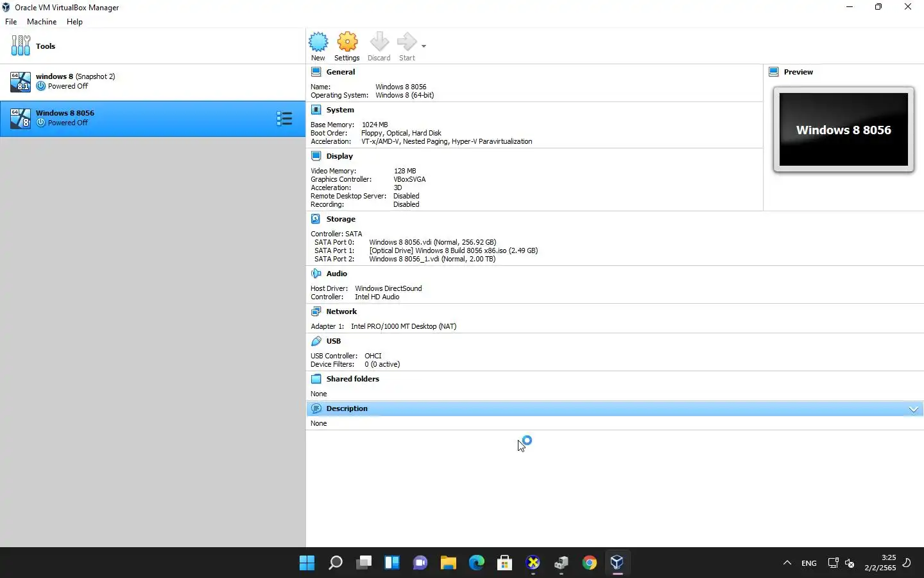Click the ENG language indicator
The height and width of the screenshot is (578, 924).
(809, 563)
